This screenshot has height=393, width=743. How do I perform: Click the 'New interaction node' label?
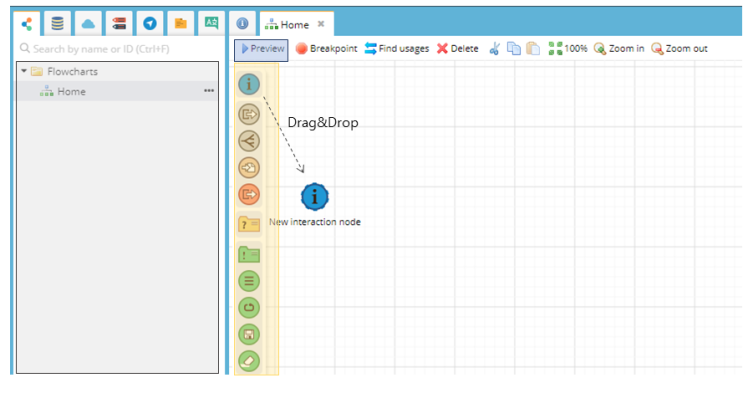pos(315,222)
